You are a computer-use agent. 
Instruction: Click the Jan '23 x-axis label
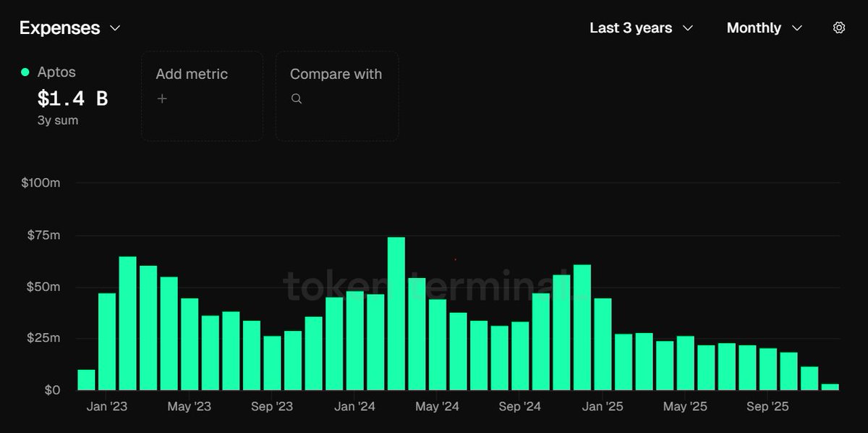pyautogui.click(x=107, y=407)
